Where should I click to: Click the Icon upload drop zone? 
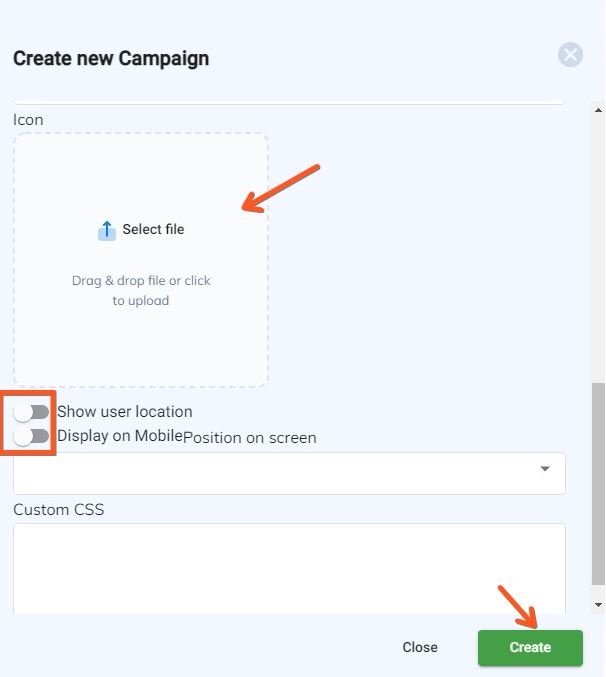(x=141, y=259)
